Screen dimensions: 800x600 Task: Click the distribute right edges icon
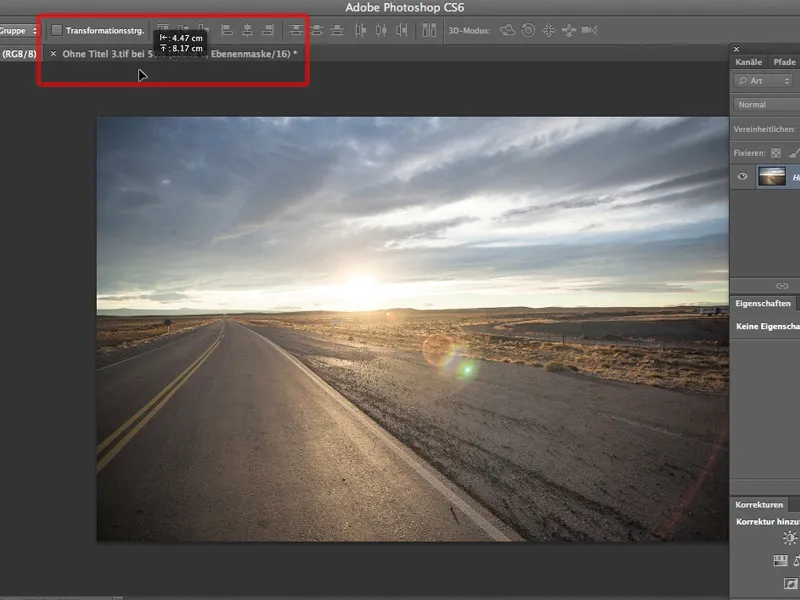(x=402, y=31)
